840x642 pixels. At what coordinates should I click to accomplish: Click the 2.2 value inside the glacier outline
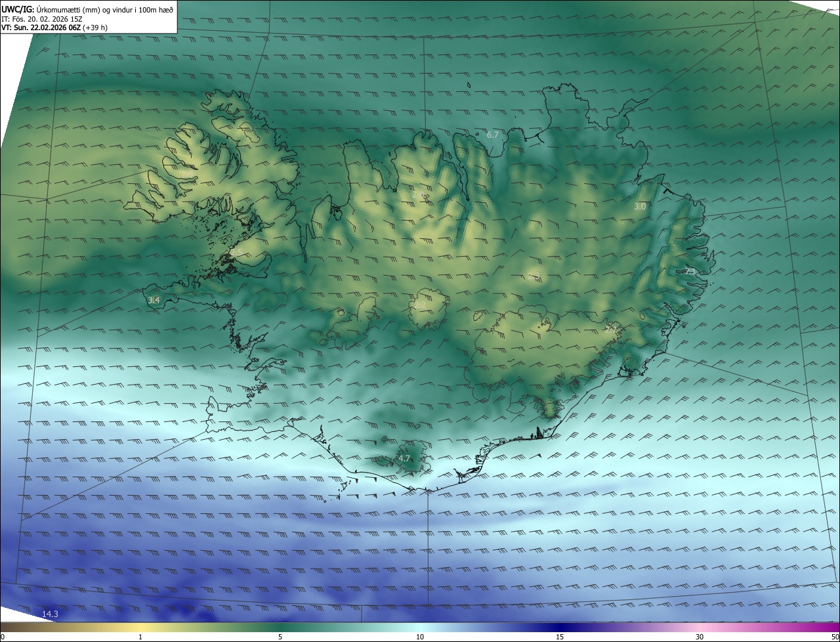point(419,305)
